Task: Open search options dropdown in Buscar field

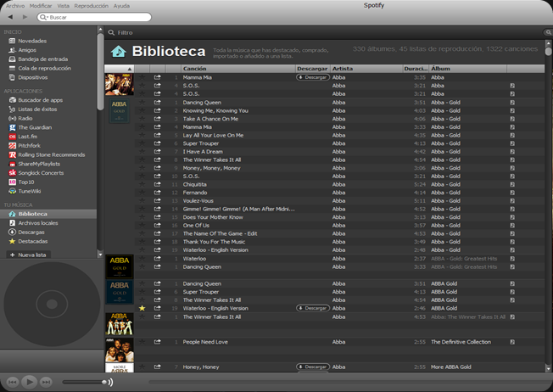Action: click(x=43, y=17)
